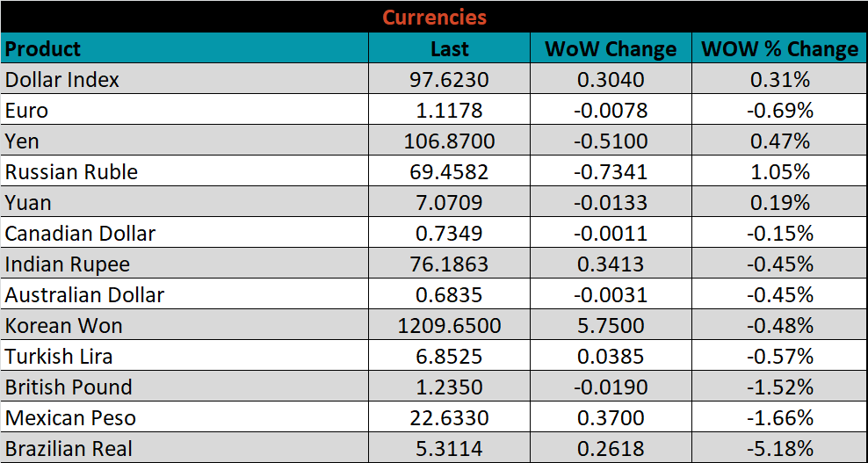The height and width of the screenshot is (463, 868).
Task: Select Yuan last value 7.0709
Action: point(449,203)
